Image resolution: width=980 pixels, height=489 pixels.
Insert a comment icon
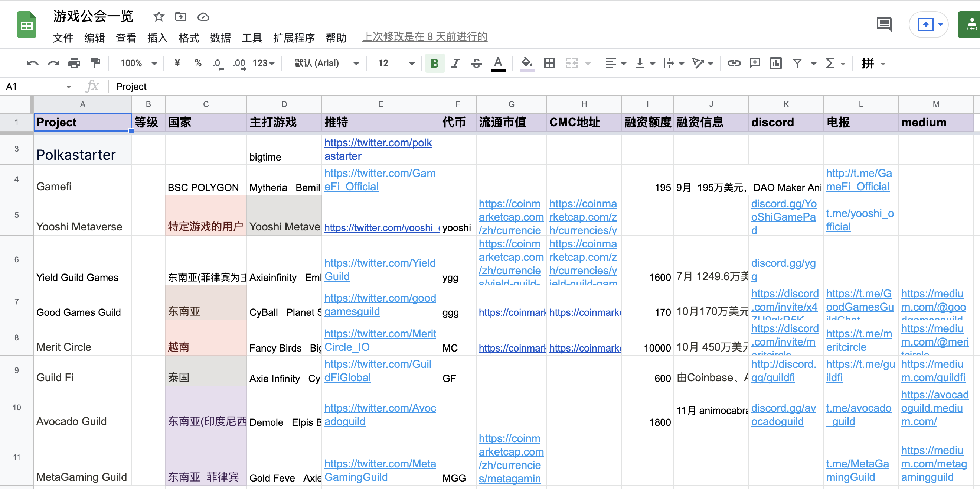tap(755, 63)
